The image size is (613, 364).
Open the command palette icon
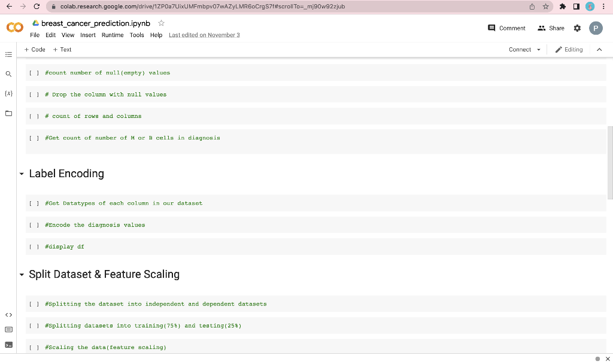pyautogui.click(x=8, y=329)
